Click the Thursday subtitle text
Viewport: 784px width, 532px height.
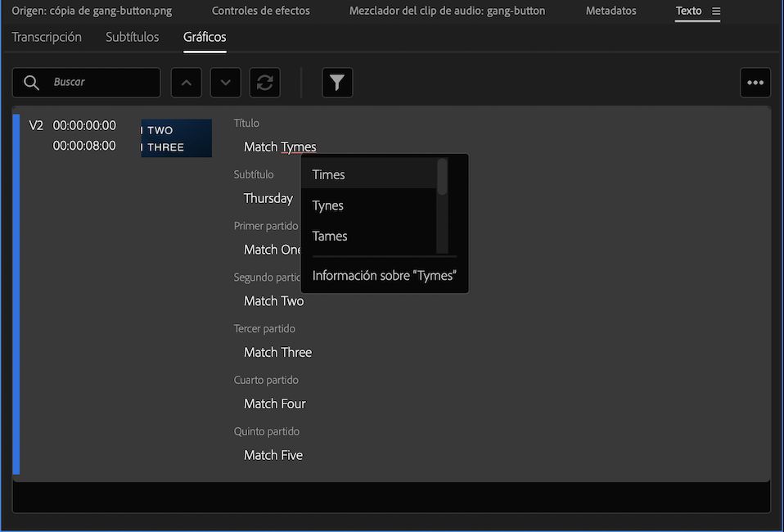pyautogui.click(x=268, y=199)
